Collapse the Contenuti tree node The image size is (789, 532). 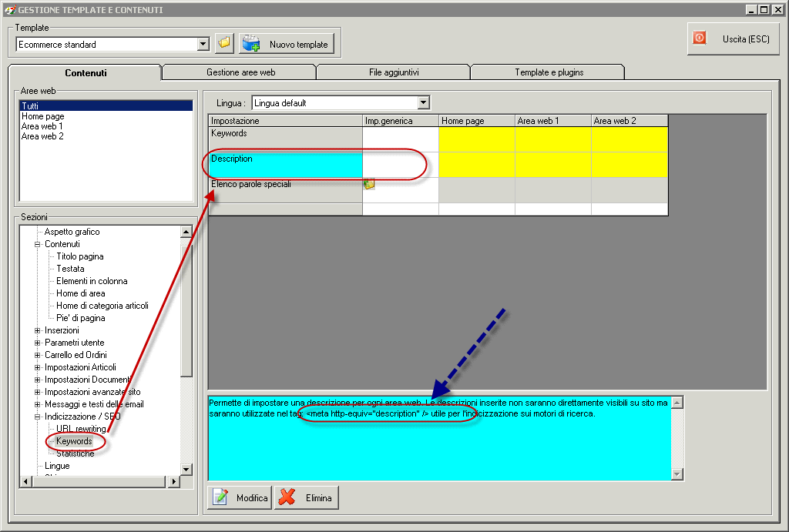[37, 244]
